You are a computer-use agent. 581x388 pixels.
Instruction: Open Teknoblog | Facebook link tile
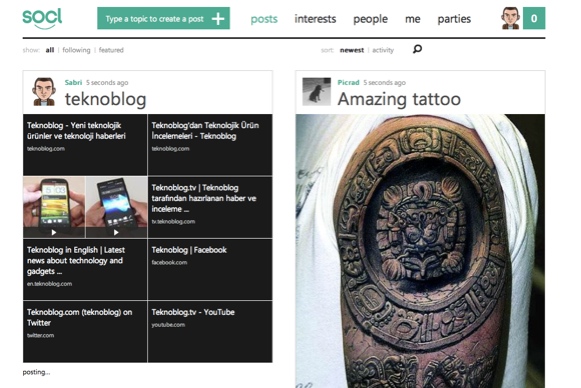210,269
